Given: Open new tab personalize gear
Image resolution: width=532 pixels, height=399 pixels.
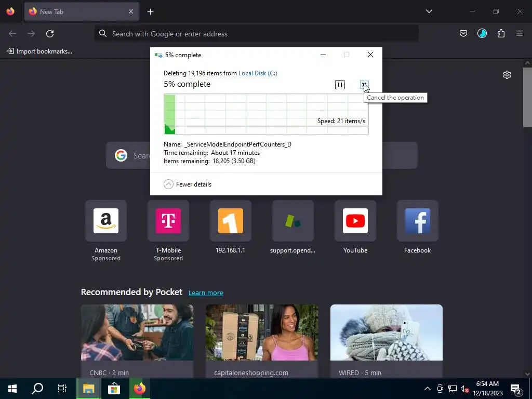Looking at the screenshot, I should [x=507, y=75].
